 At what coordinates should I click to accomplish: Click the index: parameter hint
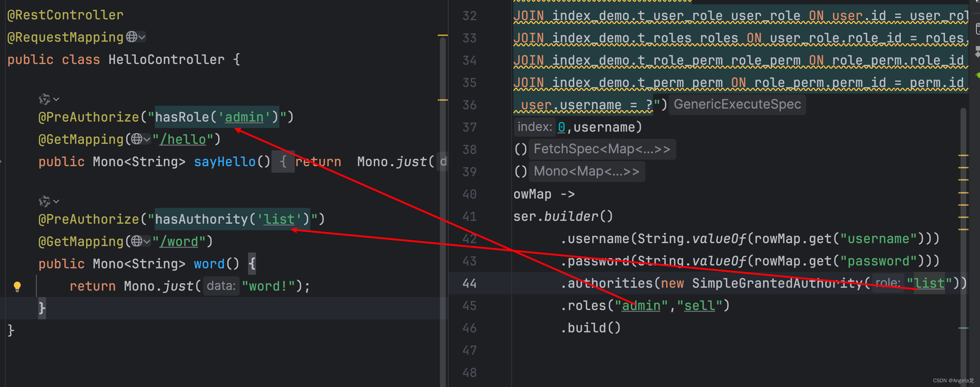tap(535, 127)
